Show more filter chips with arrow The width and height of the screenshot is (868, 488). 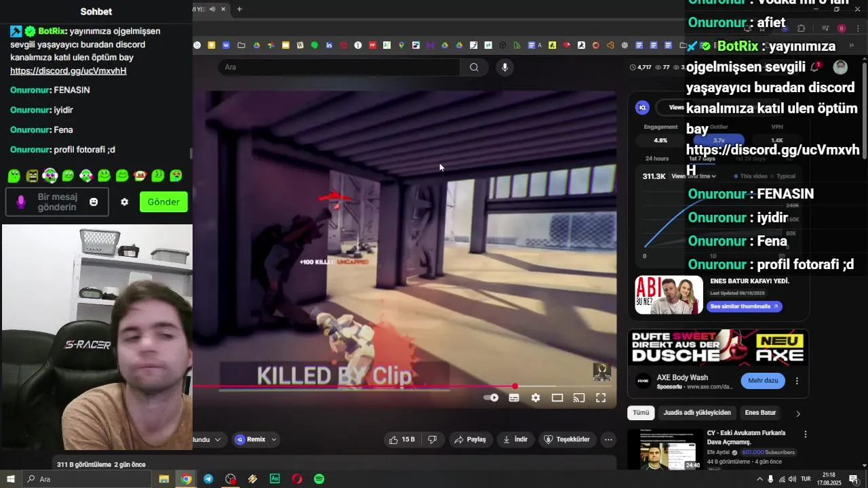click(x=798, y=413)
